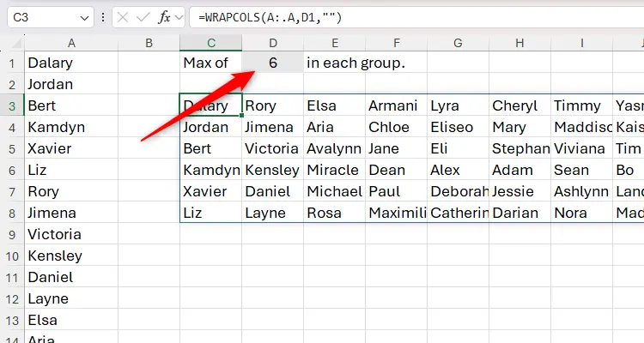Viewport: 644px width, 343px height.
Task: Click the cell containing Kensley in column D
Action: (x=272, y=170)
